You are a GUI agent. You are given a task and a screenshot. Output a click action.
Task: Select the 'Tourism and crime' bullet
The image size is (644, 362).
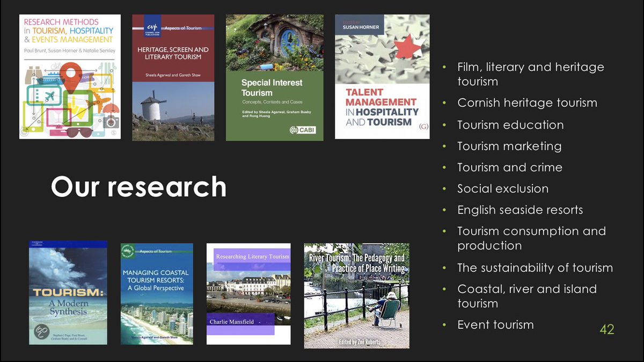click(510, 167)
